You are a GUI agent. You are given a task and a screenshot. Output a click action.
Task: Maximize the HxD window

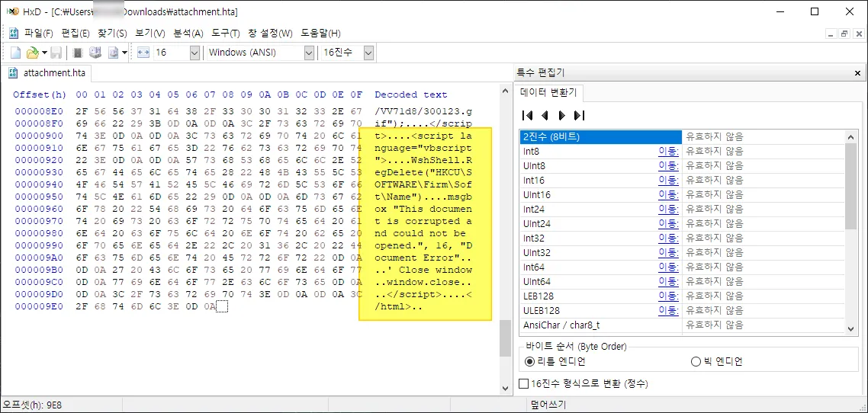(815, 11)
